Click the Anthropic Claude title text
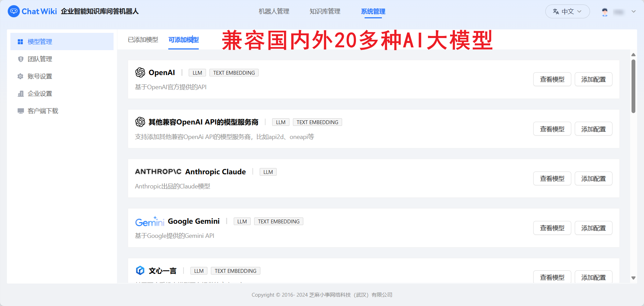The image size is (644, 306). point(215,172)
